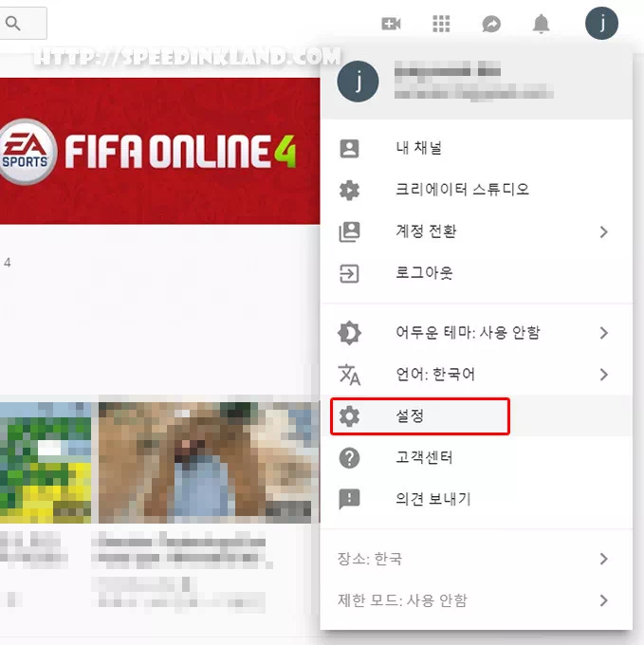The width and height of the screenshot is (644, 645).
Task: Click the 크리에이터 스튜디오 gear icon
Action: click(x=350, y=190)
